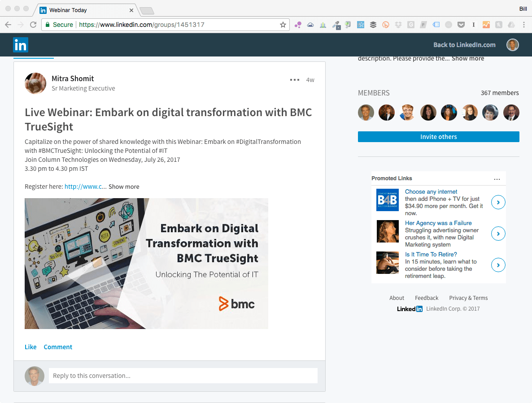Like the BMC TrueSight webinar post
Image resolution: width=532 pixels, height=403 pixels.
coord(30,347)
